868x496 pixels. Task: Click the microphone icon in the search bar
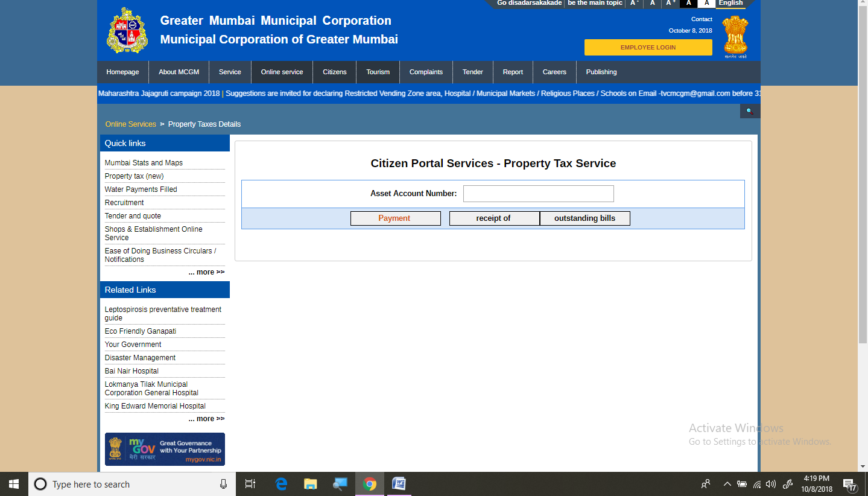[223, 483]
